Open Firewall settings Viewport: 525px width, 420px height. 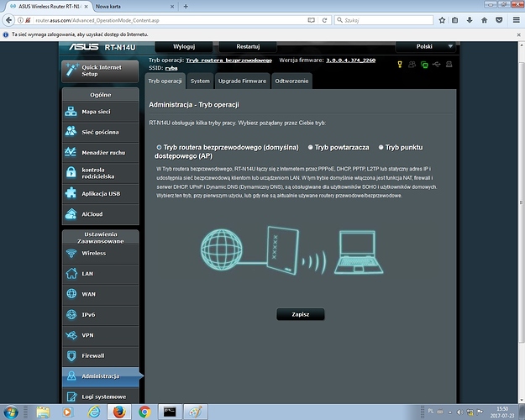[101, 355]
